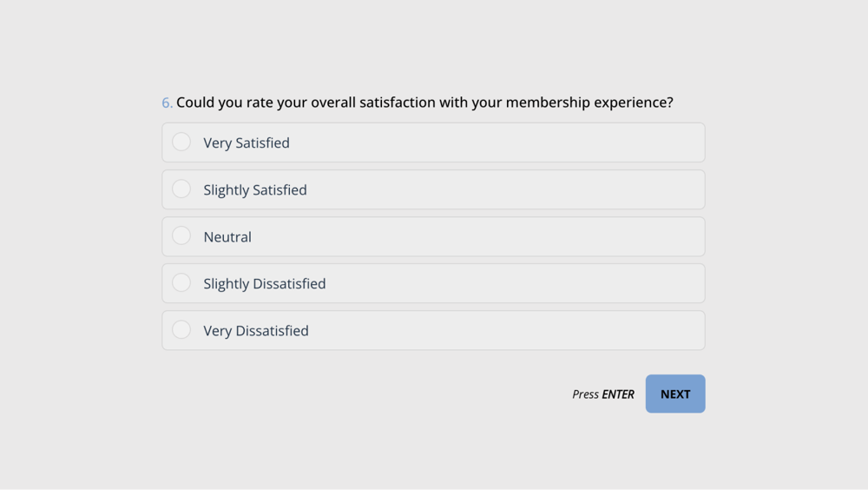Screen dimensions: 868x490
Task: Click the bold word ENTER beside NEXT
Action: (618, 394)
